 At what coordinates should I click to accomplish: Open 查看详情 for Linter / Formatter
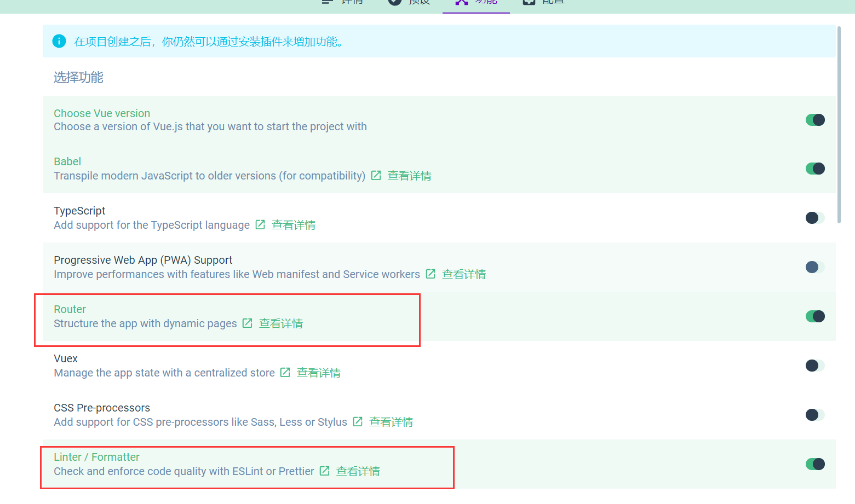click(x=358, y=471)
